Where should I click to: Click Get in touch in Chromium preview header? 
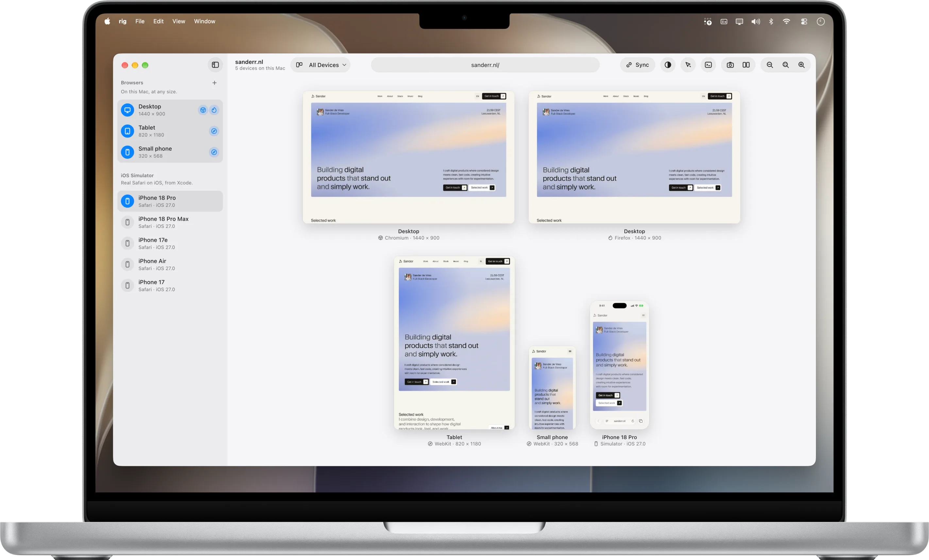click(494, 96)
